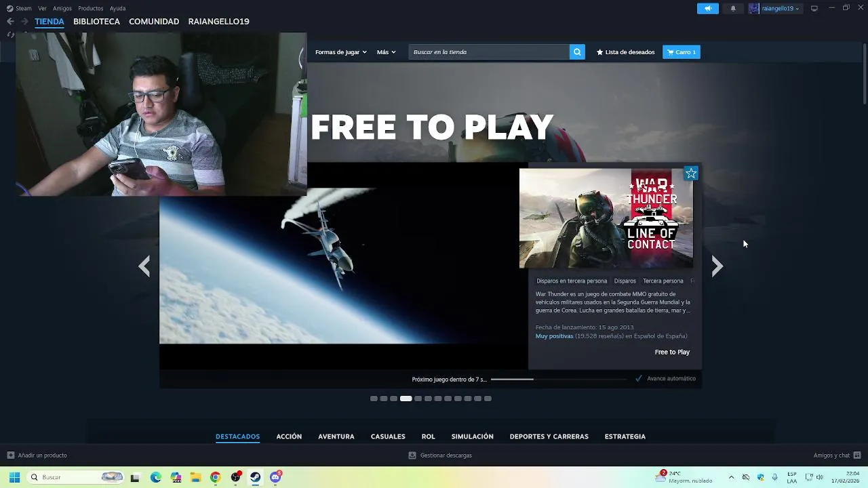
Task: Click the Disparos en tercera persona tag
Action: click(572, 281)
